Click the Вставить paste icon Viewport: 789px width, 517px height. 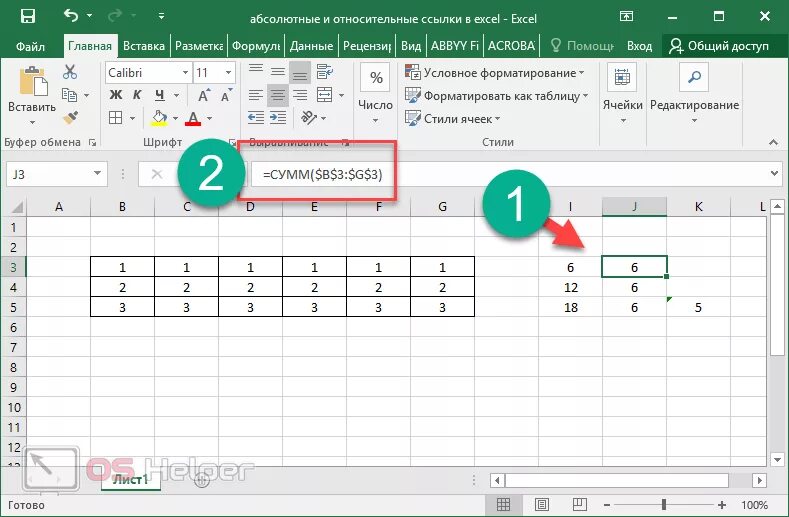coord(33,81)
